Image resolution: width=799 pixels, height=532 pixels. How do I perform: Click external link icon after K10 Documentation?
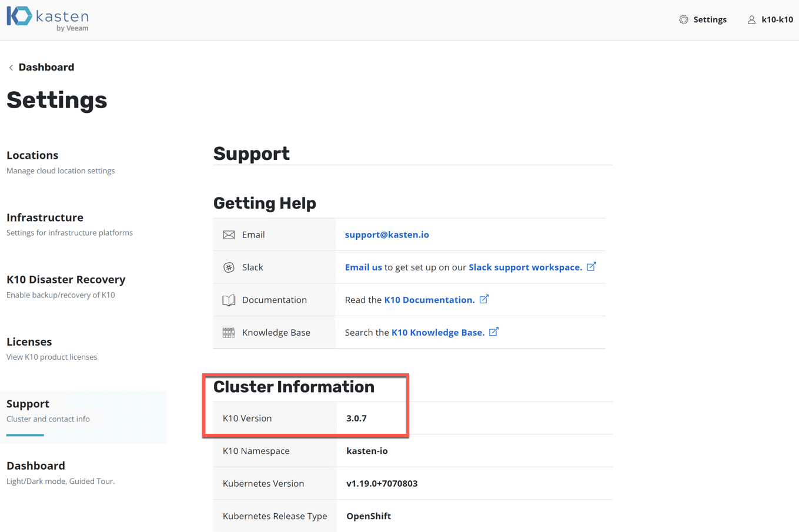(x=484, y=299)
